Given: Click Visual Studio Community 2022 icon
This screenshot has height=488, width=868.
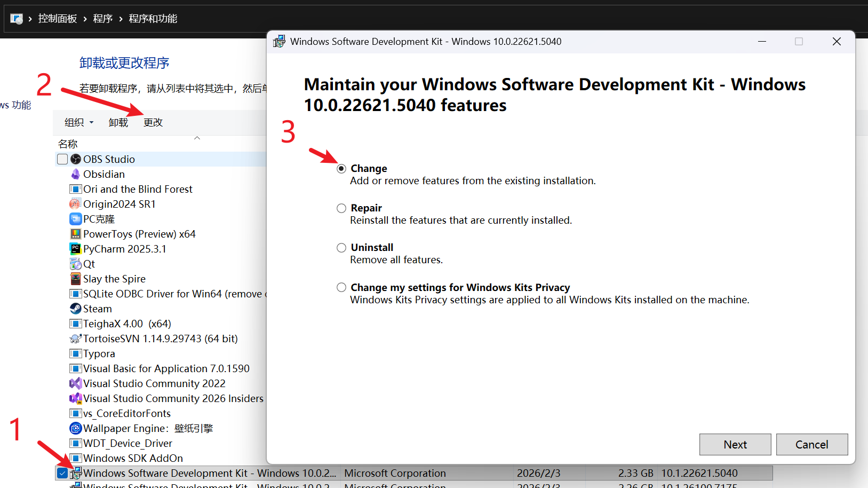Looking at the screenshot, I should point(76,383).
